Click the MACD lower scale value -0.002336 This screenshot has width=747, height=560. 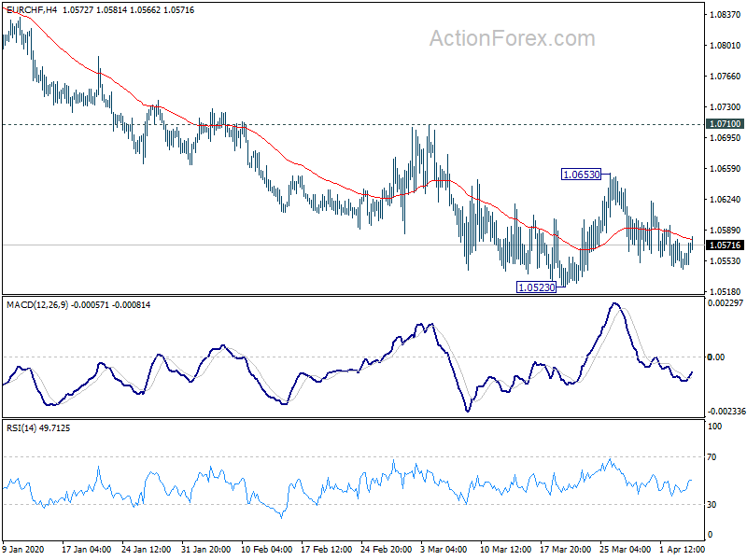(726, 411)
